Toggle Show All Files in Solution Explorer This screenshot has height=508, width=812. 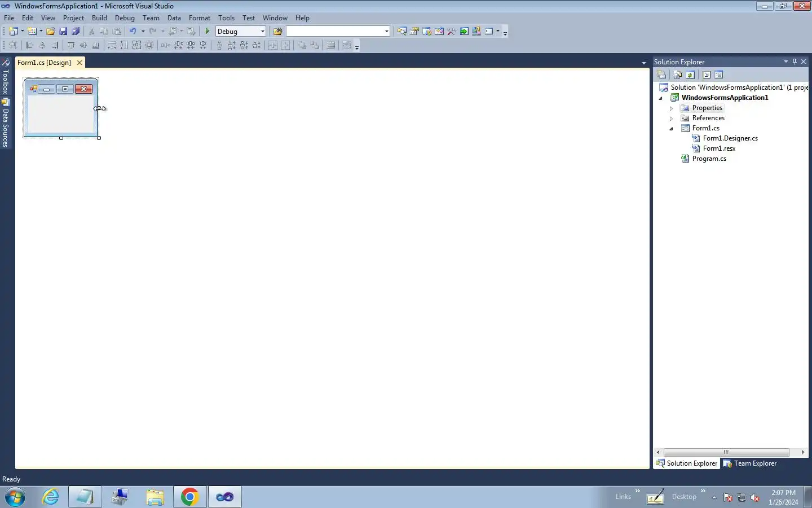point(677,75)
